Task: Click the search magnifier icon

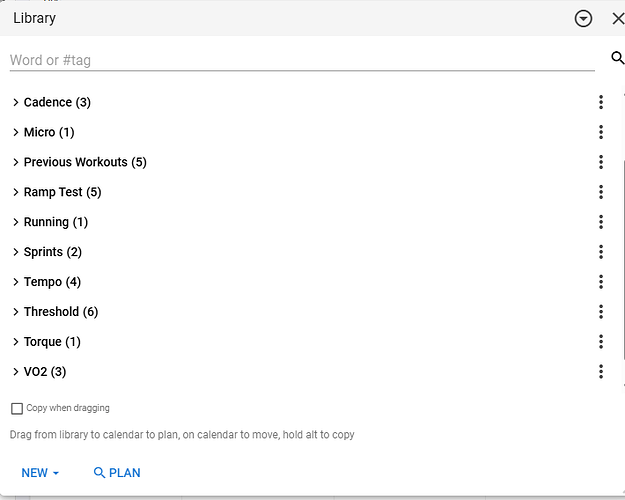Action: coord(617,59)
